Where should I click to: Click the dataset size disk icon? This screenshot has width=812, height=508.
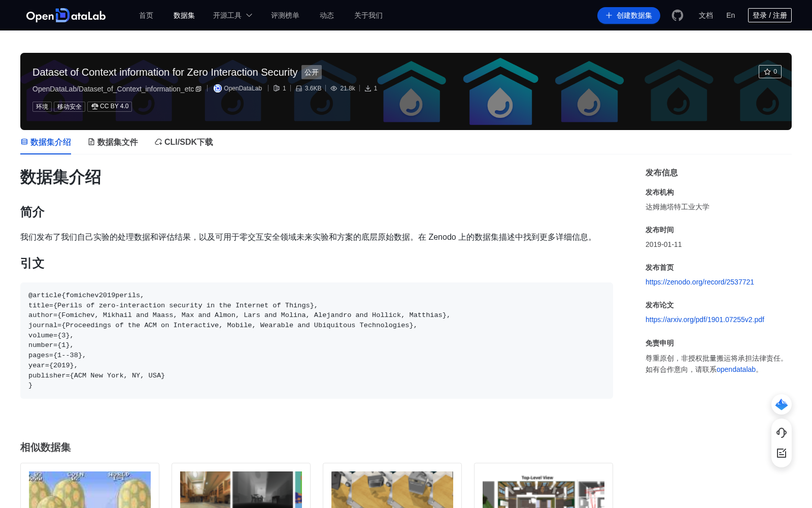pyautogui.click(x=299, y=88)
